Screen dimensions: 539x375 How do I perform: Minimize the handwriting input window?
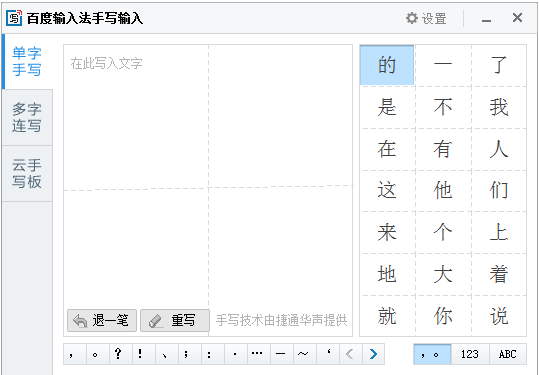pyautogui.click(x=486, y=21)
